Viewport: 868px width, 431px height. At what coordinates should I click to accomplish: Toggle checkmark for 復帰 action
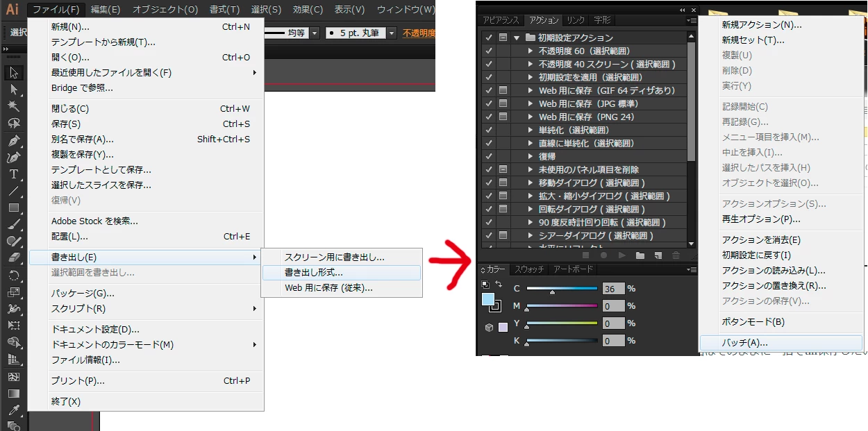coord(489,156)
